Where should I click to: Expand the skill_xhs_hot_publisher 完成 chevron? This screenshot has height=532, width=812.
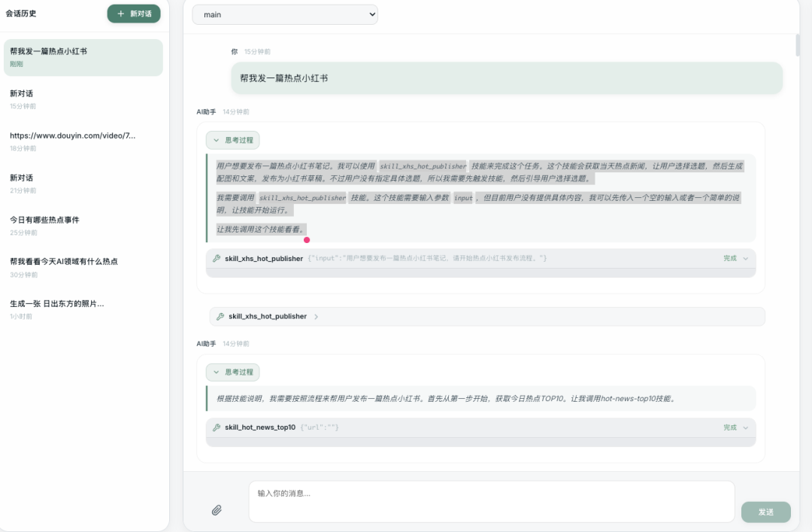click(745, 258)
